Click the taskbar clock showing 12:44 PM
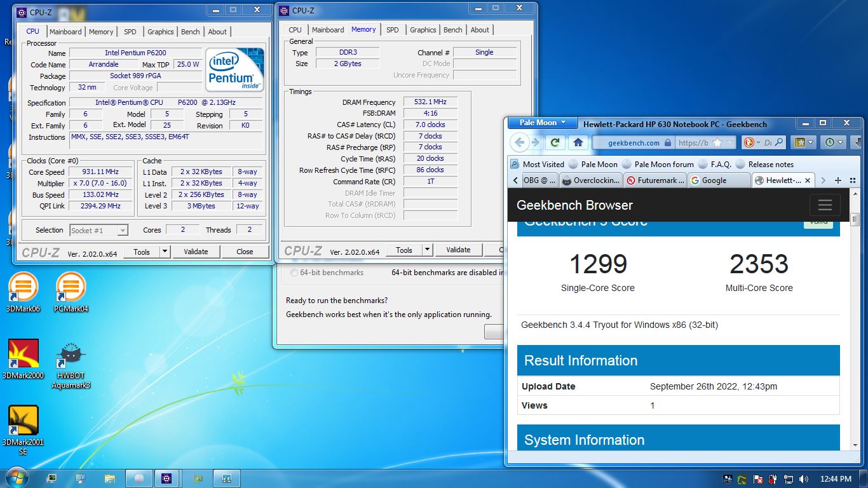This screenshot has height=488, width=868. coord(836,478)
